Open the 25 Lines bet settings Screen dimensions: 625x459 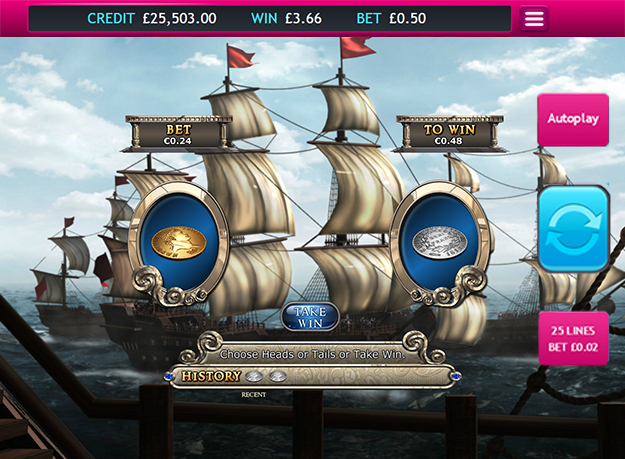(573, 338)
